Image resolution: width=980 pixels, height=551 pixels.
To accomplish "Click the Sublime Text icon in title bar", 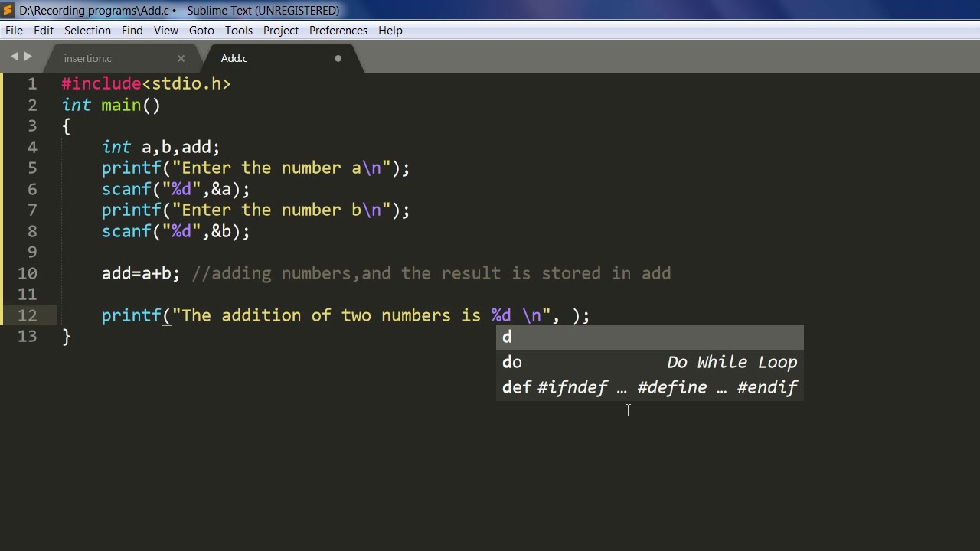I will click(8, 10).
